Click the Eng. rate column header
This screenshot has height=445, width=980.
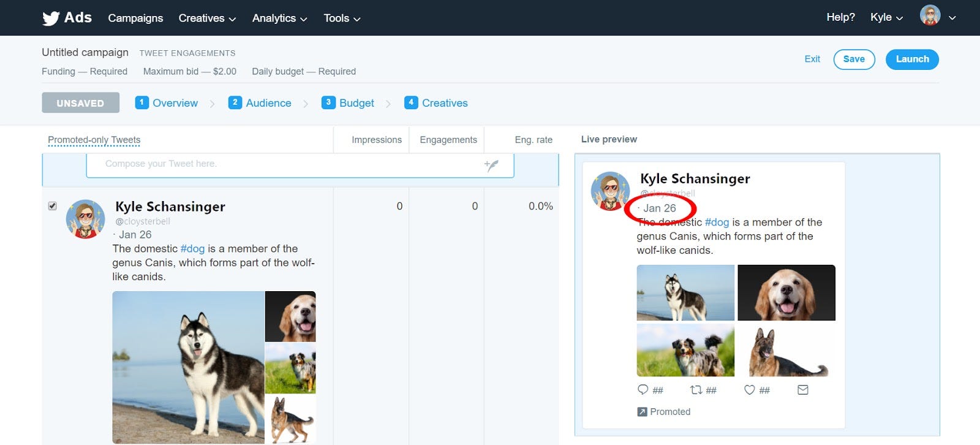(x=533, y=140)
